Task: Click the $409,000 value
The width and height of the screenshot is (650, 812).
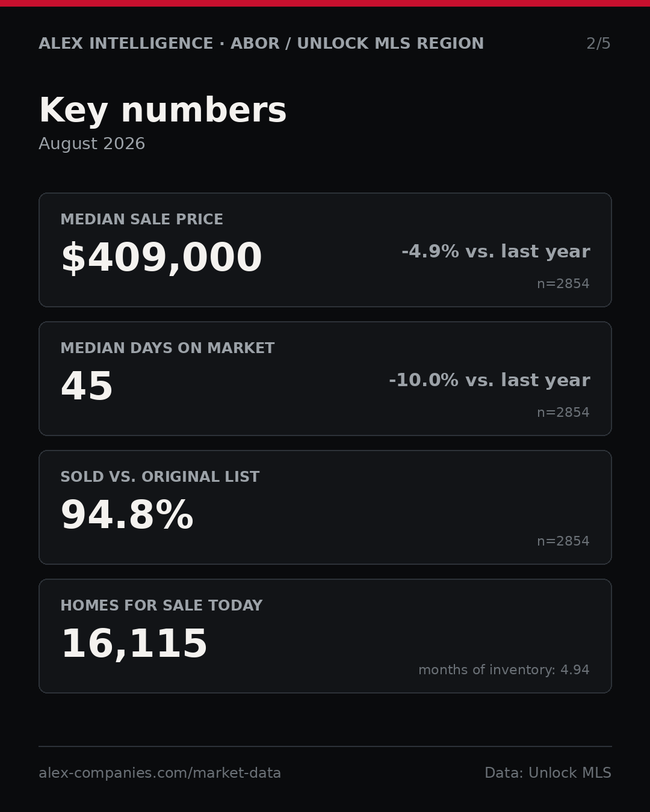Action: [x=161, y=258]
